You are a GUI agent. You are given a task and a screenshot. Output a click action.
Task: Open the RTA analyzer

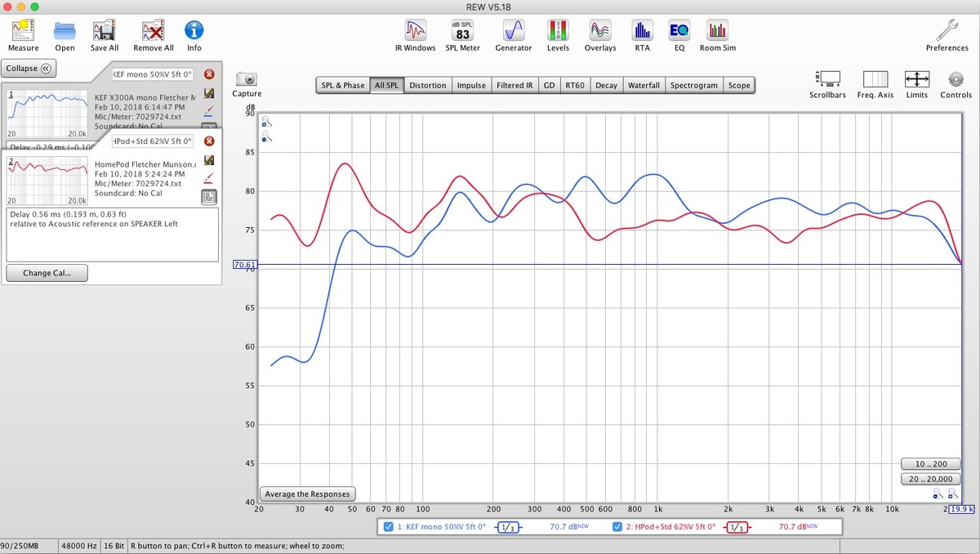(642, 31)
